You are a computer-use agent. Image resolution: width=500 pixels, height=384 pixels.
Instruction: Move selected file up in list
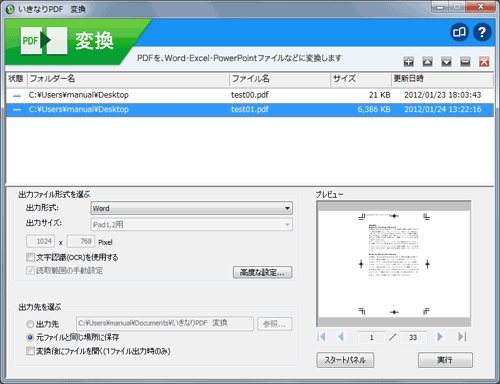click(x=428, y=62)
